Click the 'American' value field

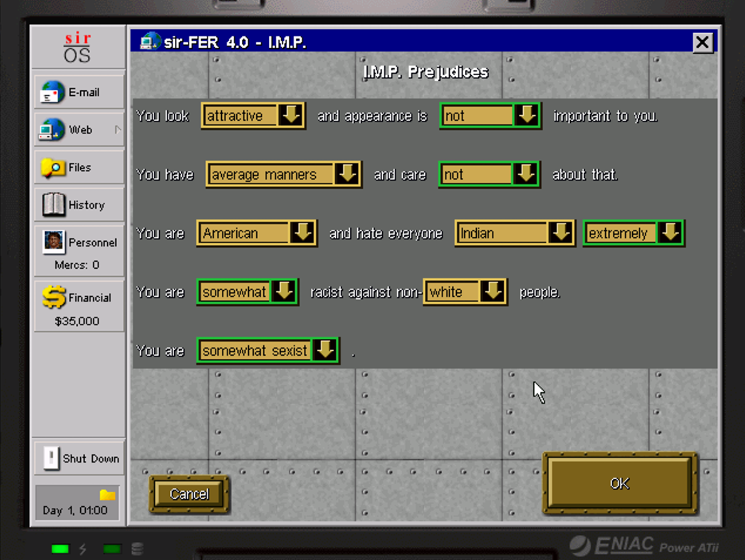click(x=244, y=233)
